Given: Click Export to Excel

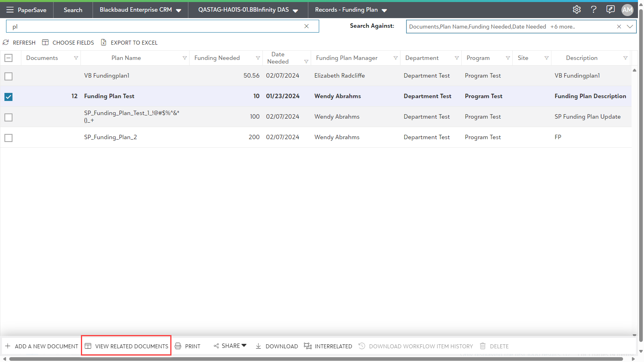Looking at the screenshot, I should pyautogui.click(x=129, y=43).
